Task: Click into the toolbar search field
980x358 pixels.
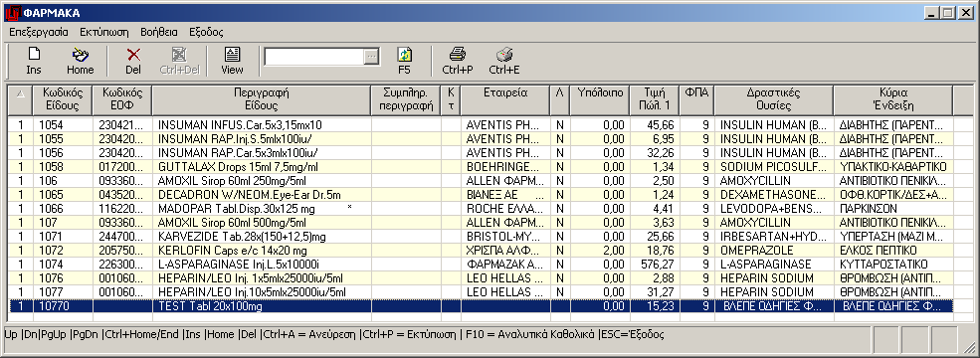Action: coord(314,57)
